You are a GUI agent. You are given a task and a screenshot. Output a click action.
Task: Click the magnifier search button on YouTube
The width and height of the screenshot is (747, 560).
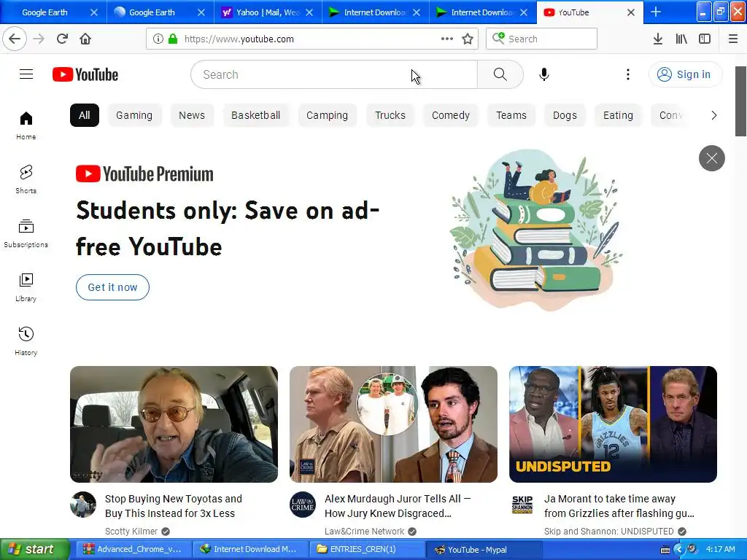(500, 74)
